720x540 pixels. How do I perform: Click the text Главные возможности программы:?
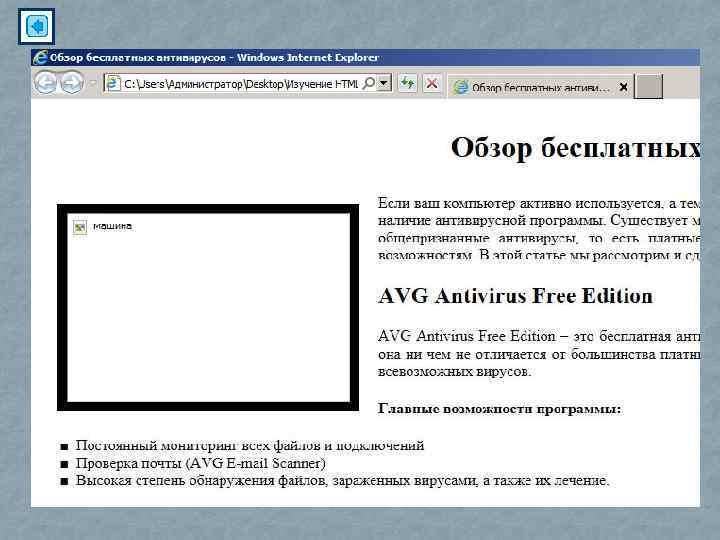point(500,408)
